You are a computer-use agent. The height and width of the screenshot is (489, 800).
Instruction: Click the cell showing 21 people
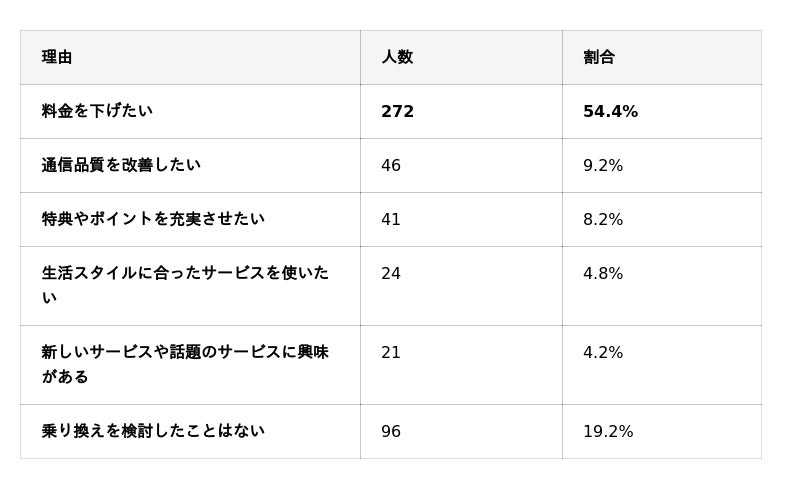pyautogui.click(x=391, y=353)
